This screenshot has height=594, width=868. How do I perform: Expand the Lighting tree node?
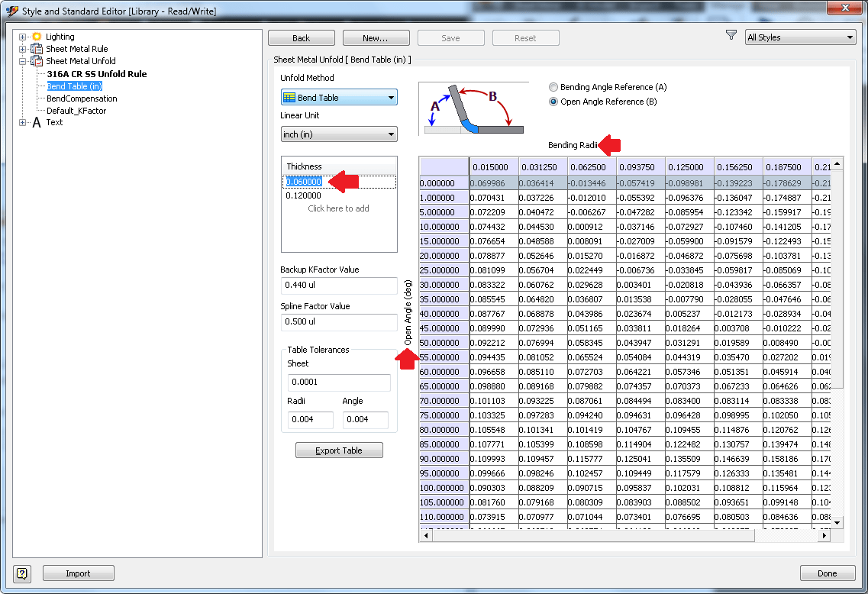23,37
